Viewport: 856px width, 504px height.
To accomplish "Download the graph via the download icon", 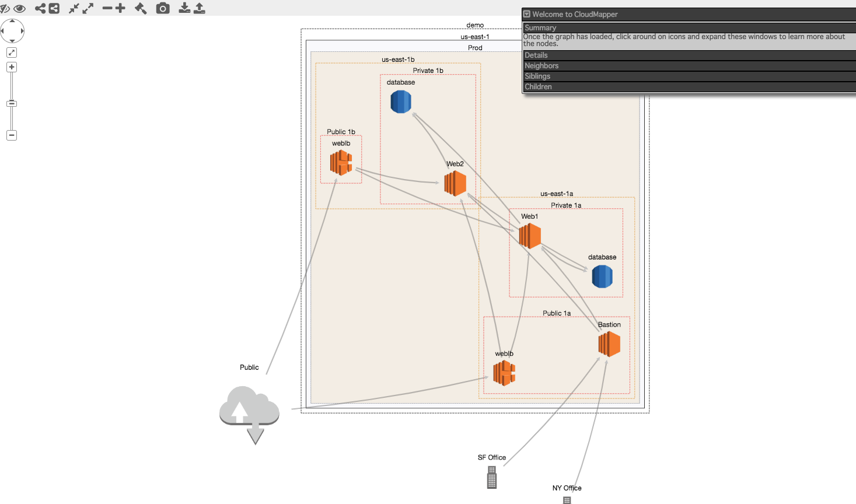I will pos(184,9).
